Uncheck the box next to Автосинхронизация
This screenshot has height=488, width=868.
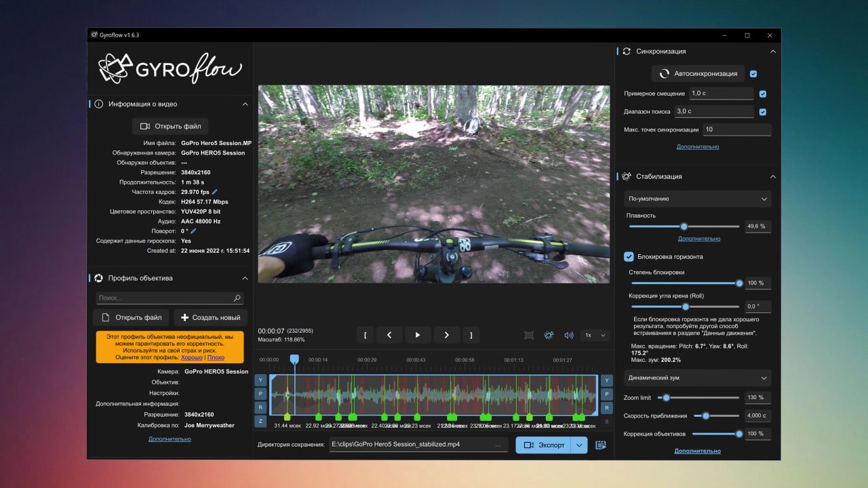pyautogui.click(x=753, y=74)
